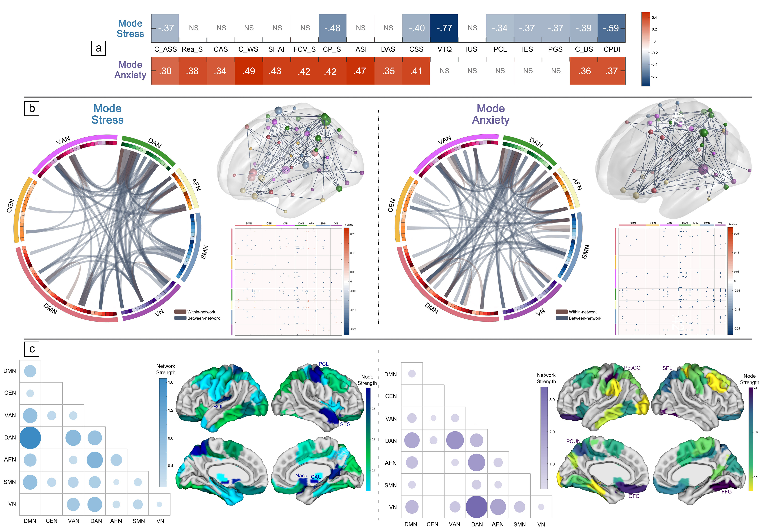Click the VTQ -.77 dark blue cell

444,28
